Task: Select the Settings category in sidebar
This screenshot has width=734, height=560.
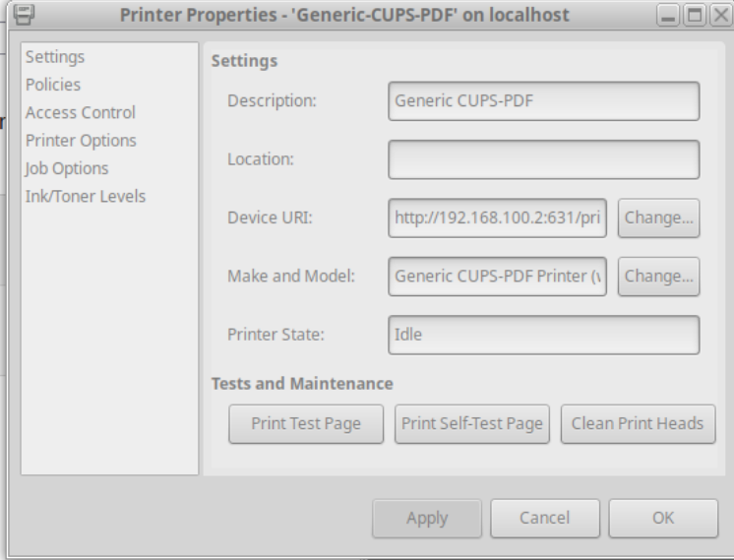Action: click(55, 57)
